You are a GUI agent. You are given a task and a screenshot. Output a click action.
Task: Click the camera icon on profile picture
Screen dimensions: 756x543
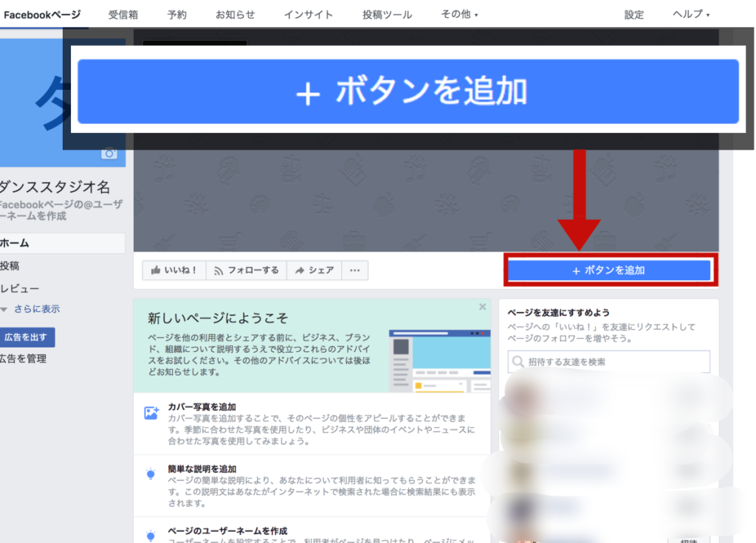pyautogui.click(x=109, y=153)
